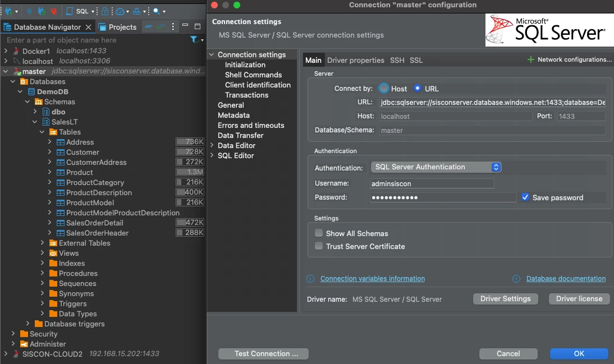Open the SQL button dropdown arrow
The width and height of the screenshot is (614, 364).
pos(93,12)
